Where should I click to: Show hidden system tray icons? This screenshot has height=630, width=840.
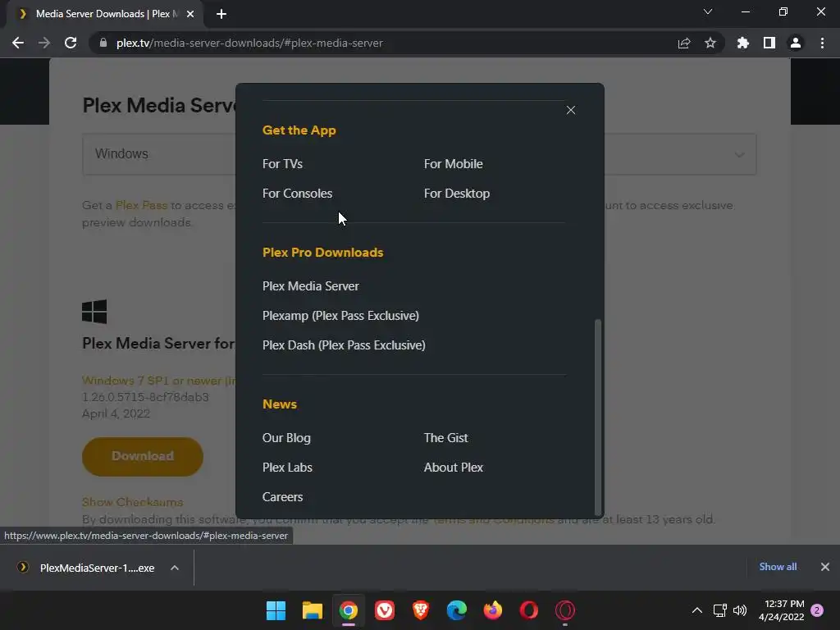click(697, 610)
